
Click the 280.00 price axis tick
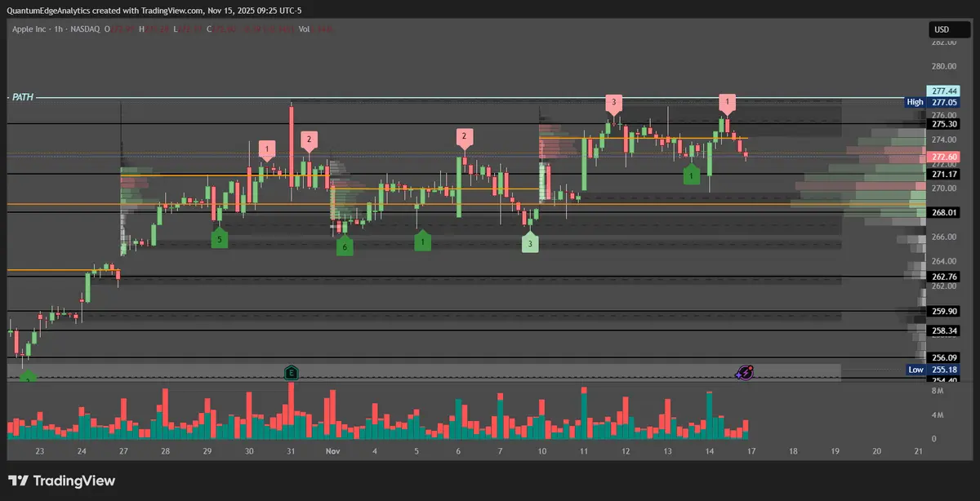coord(943,66)
